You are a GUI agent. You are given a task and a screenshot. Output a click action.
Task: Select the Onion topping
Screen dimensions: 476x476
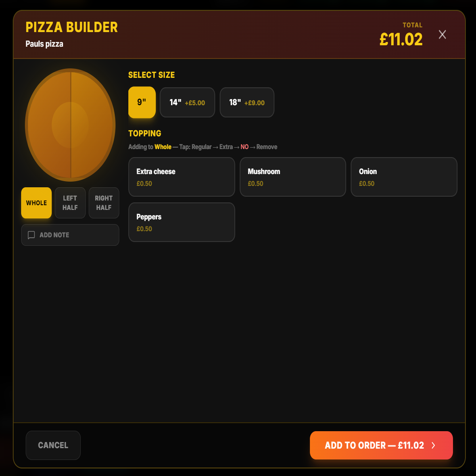[x=404, y=177]
